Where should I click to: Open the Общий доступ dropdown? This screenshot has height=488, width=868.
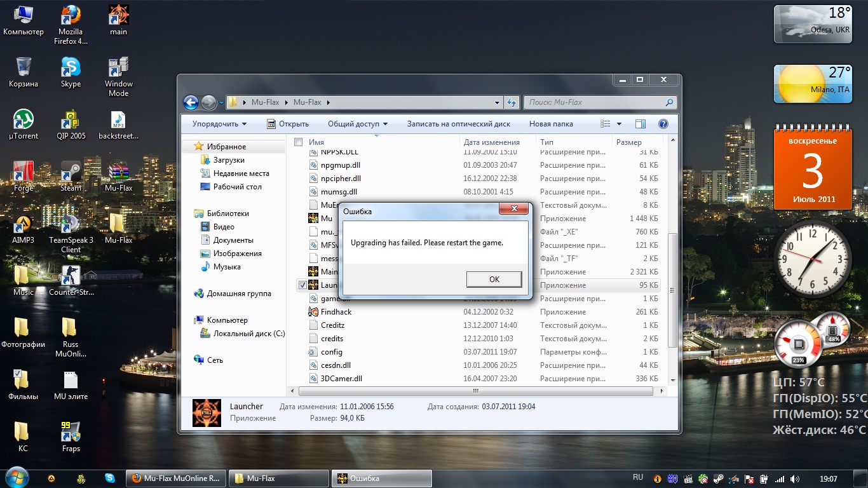(357, 124)
